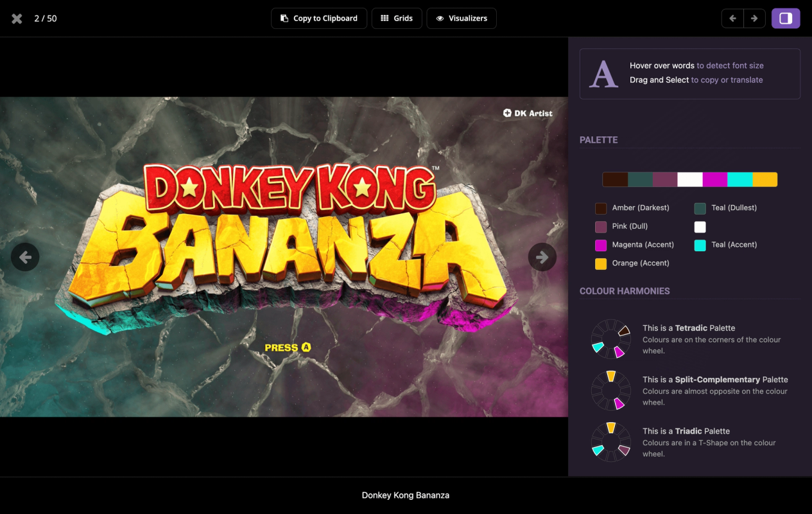Click the large letter A font icon

(x=603, y=74)
